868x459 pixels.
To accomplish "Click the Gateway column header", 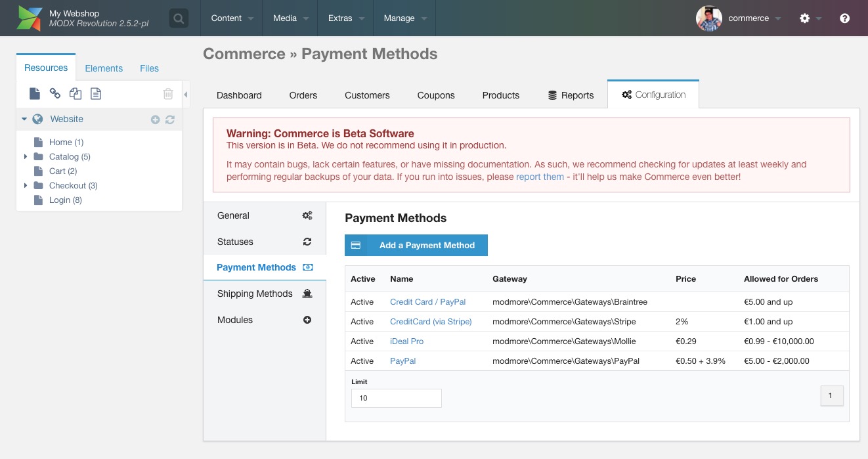I will (x=510, y=279).
